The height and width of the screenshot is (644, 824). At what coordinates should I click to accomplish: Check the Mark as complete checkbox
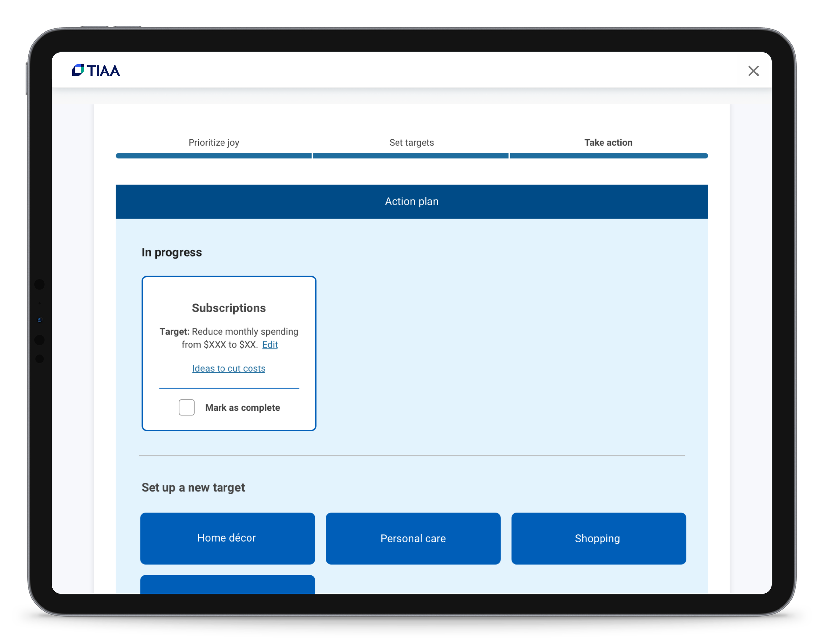click(x=186, y=407)
